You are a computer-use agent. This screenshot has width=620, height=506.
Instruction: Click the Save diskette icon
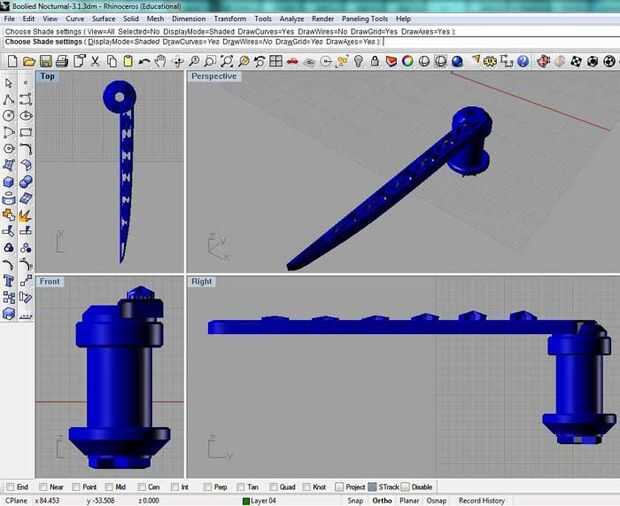click(x=45, y=61)
